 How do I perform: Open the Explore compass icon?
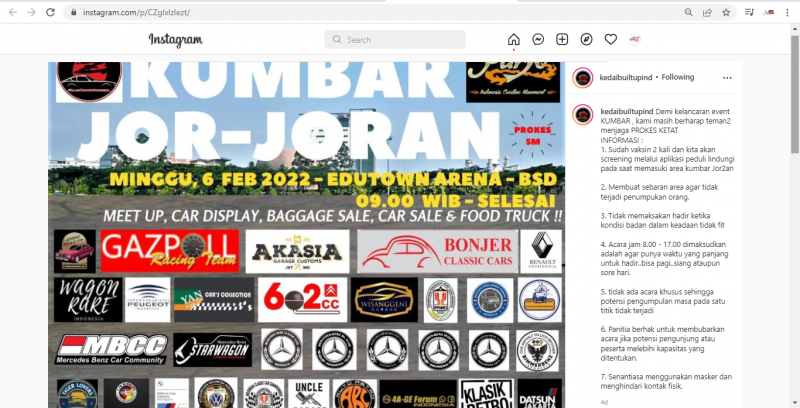(x=587, y=39)
